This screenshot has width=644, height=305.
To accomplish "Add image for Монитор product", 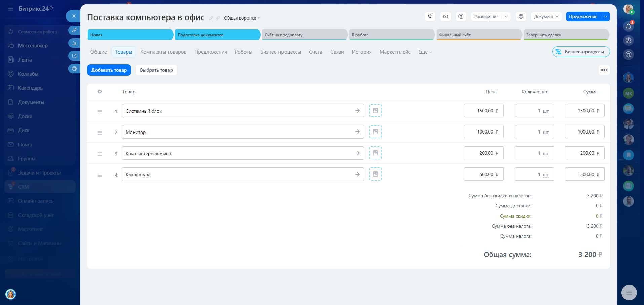I will (x=375, y=132).
